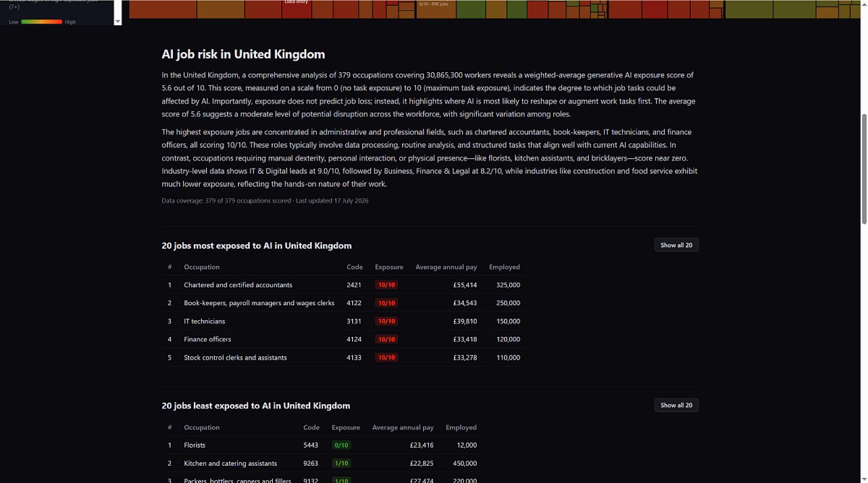The image size is (868, 483).
Task: Click employed figure 325,000
Action: (x=508, y=285)
